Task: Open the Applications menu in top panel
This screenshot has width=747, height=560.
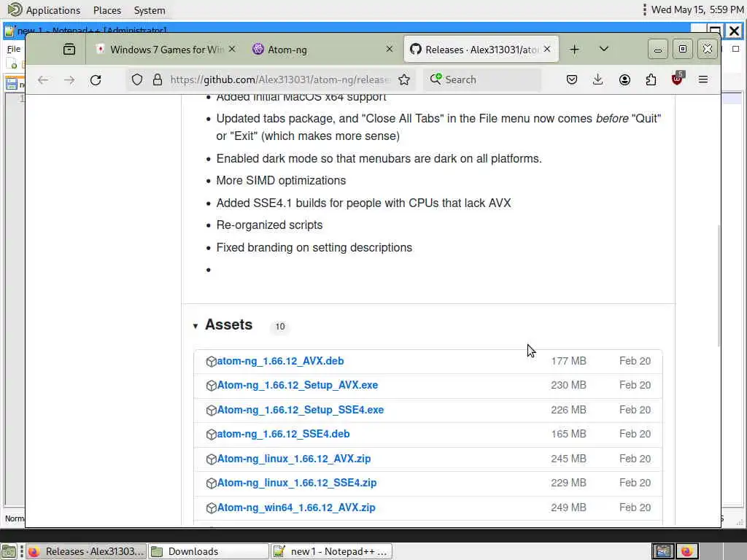Action: (44, 10)
